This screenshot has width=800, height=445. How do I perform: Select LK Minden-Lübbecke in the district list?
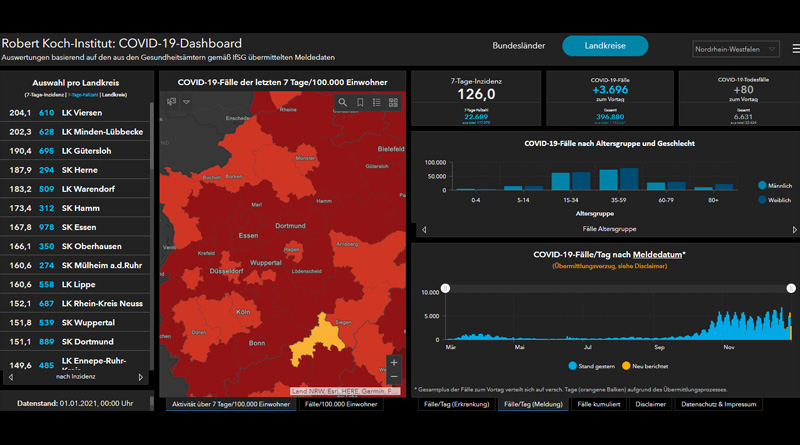click(75, 132)
